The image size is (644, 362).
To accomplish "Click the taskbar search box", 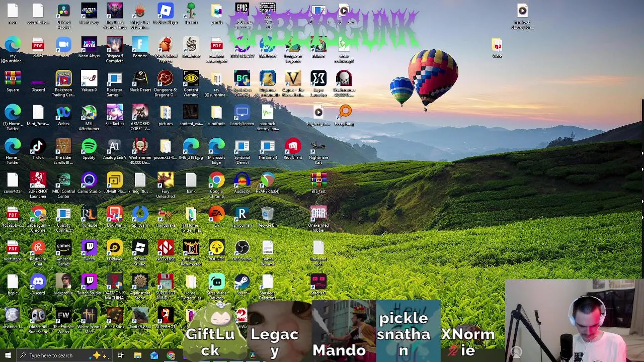I will 65,355.
